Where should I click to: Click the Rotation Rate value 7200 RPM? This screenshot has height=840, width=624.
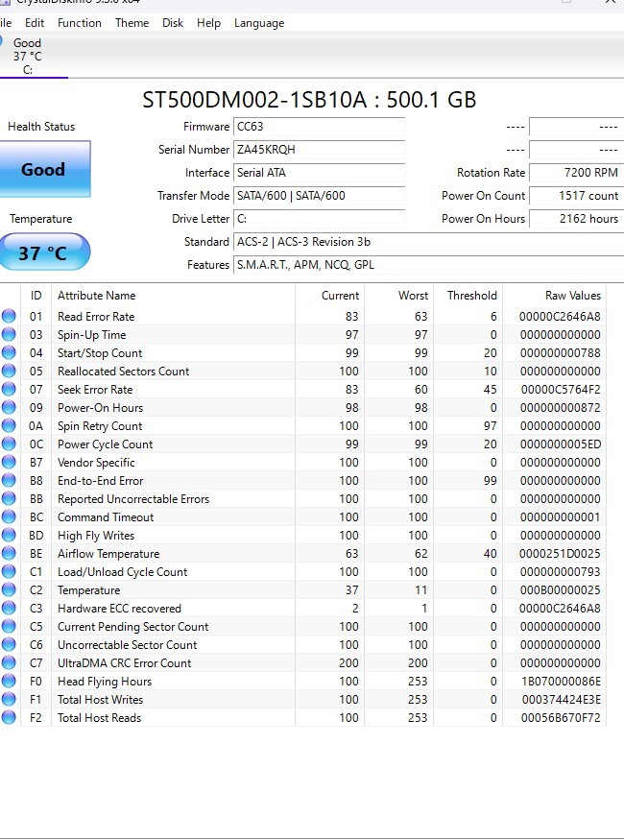tap(576, 173)
